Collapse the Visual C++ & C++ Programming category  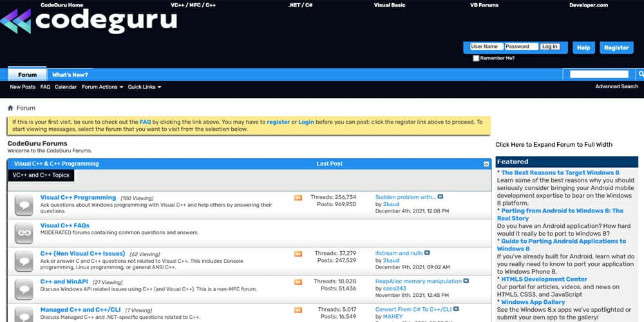[486, 164]
